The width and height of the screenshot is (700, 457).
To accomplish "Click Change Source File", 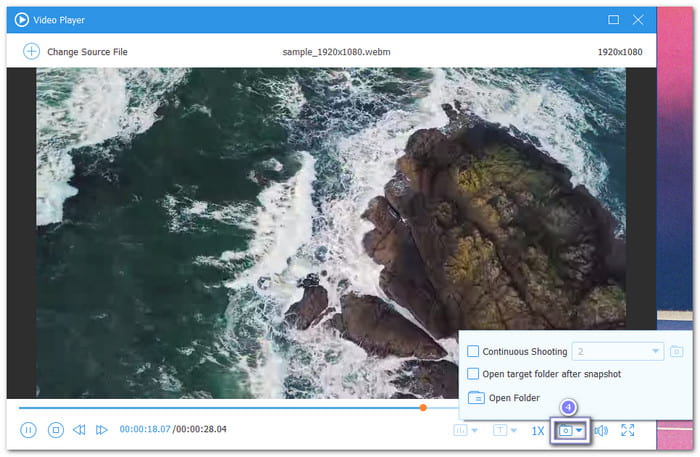I will (88, 52).
